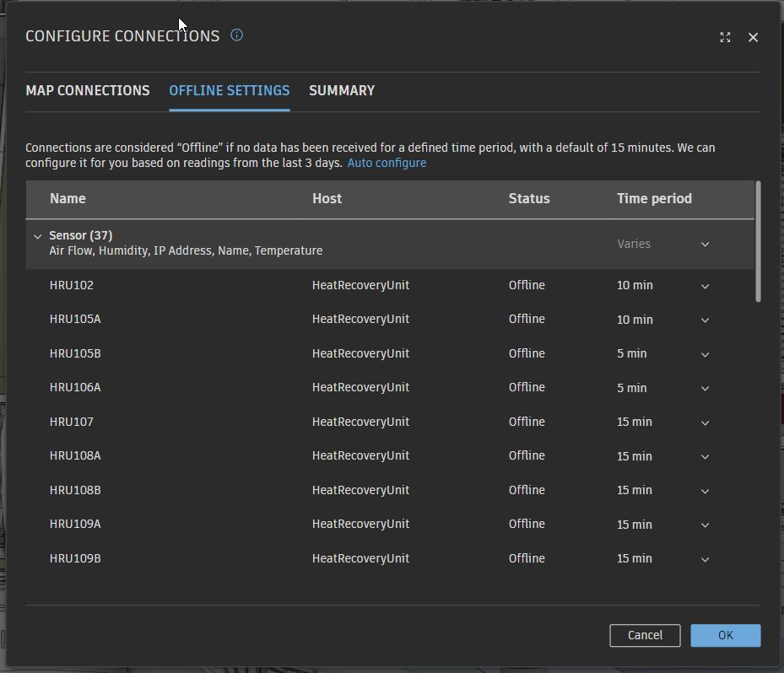Change HRU105B time period dropdown
Viewport: 784px width, 673px height.
pos(705,354)
